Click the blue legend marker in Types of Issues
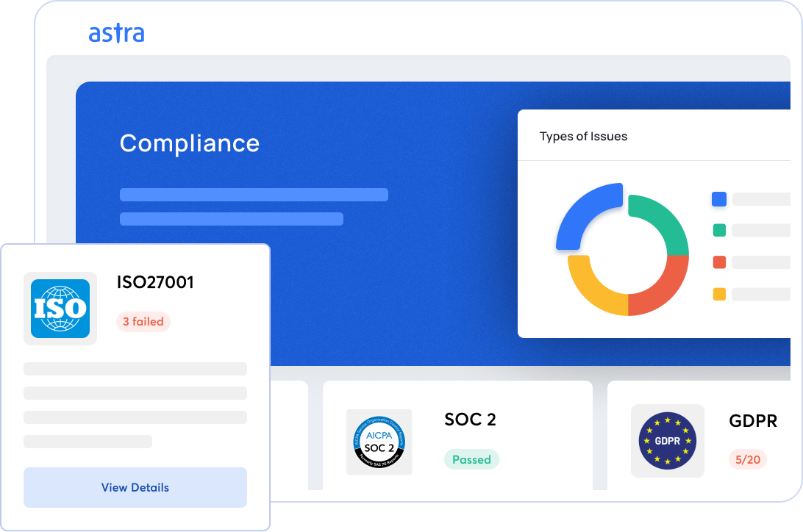 pyautogui.click(x=718, y=199)
